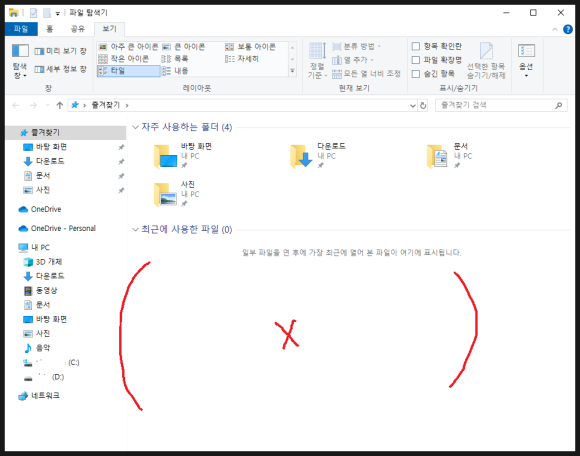Screen dimensions: 580x456
Task: Enable the 항목 확인란 checkbox
Action: click(x=416, y=46)
